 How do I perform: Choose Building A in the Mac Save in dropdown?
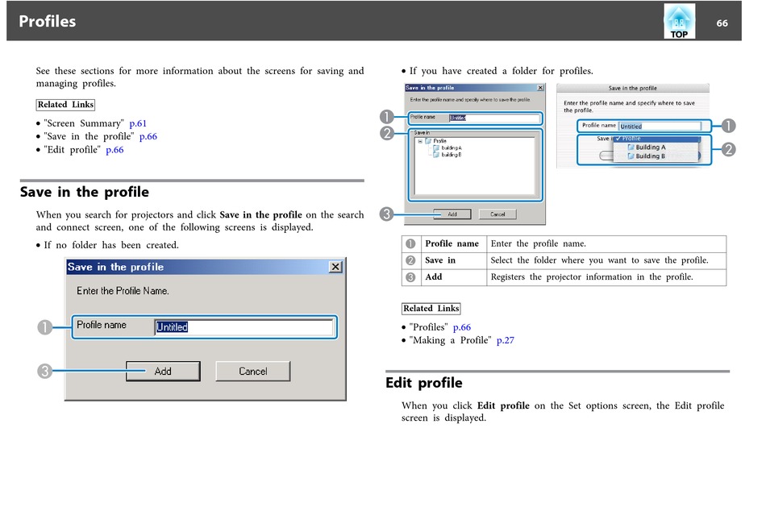pos(650,147)
